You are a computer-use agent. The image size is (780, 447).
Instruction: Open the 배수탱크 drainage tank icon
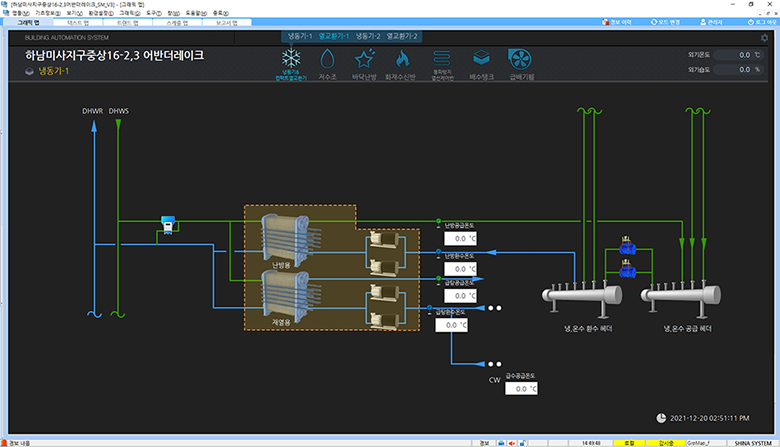point(481,64)
